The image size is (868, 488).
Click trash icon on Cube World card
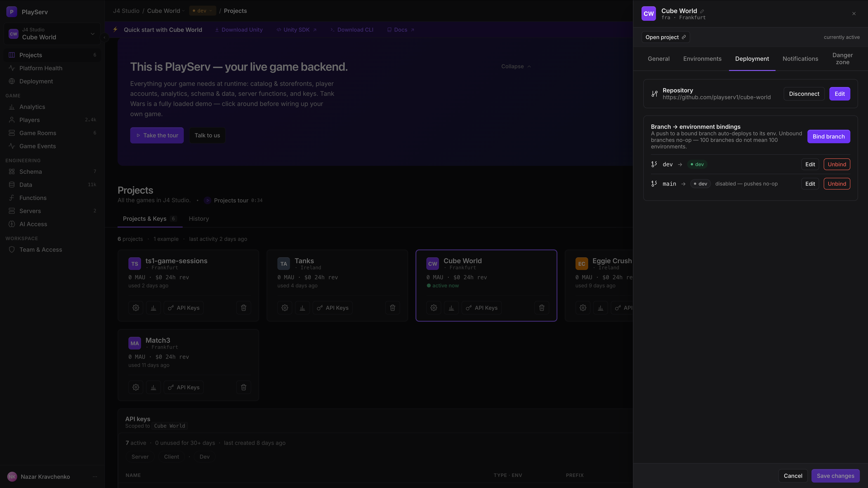(x=542, y=307)
